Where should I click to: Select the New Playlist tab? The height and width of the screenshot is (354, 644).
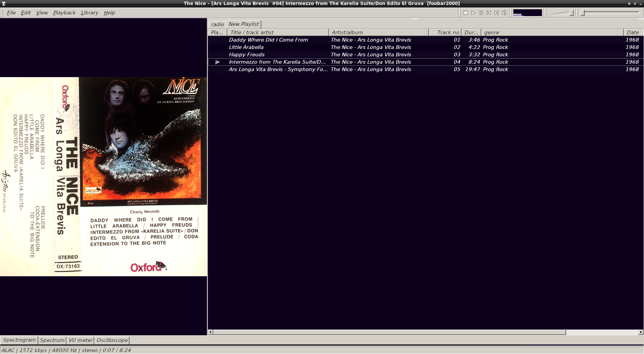(244, 24)
